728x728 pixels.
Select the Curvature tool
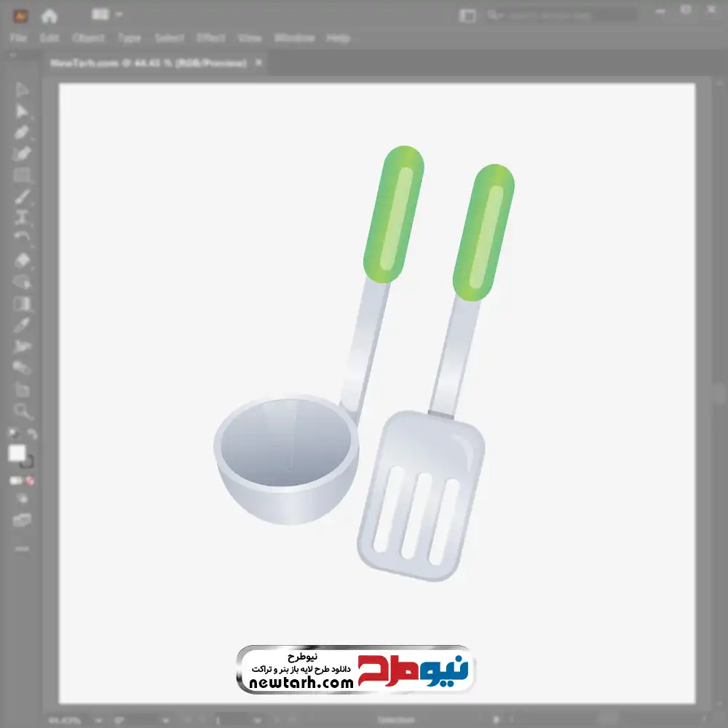click(x=22, y=154)
